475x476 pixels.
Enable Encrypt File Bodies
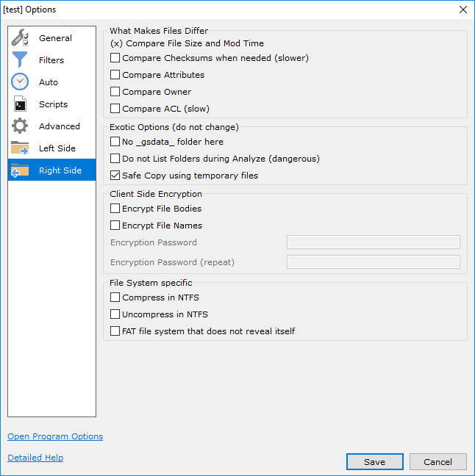tap(115, 209)
